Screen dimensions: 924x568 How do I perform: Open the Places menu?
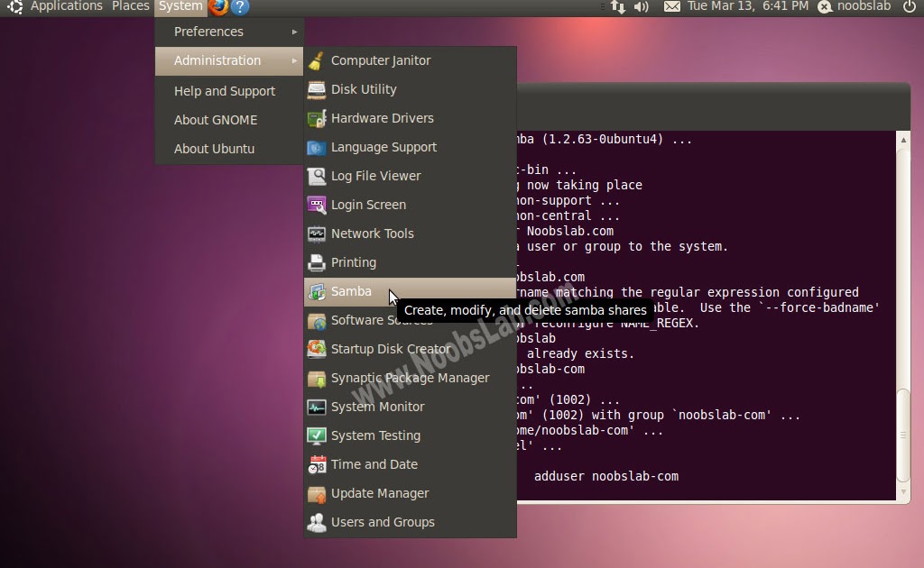pos(130,6)
